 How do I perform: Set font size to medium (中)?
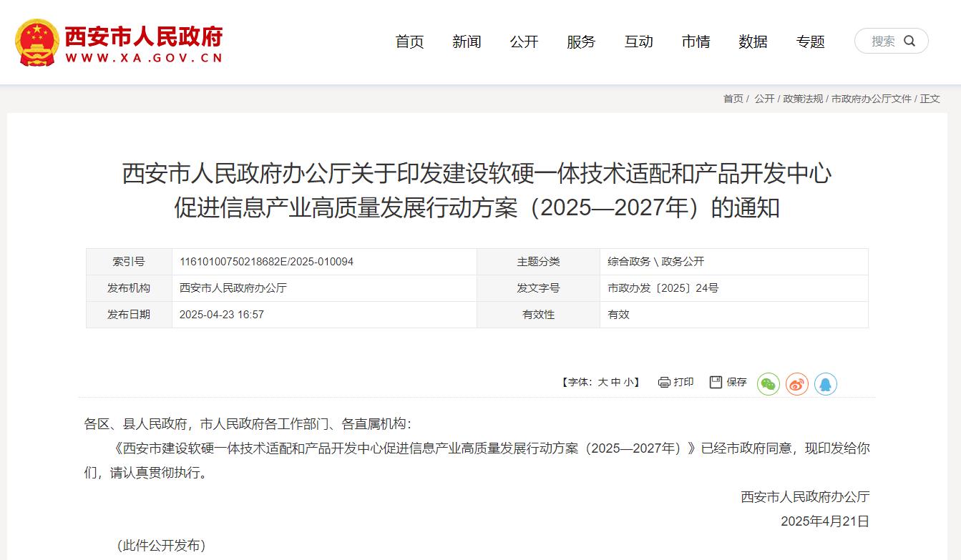pyautogui.click(x=615, y=383)
